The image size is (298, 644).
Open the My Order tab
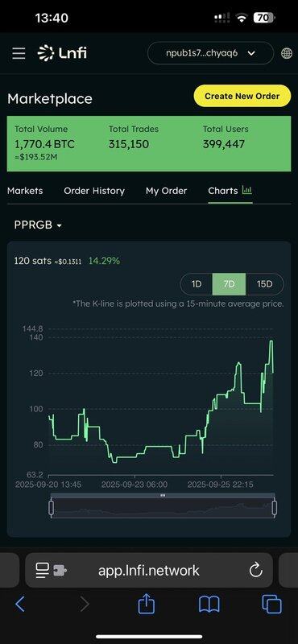(x=166, y=191)
